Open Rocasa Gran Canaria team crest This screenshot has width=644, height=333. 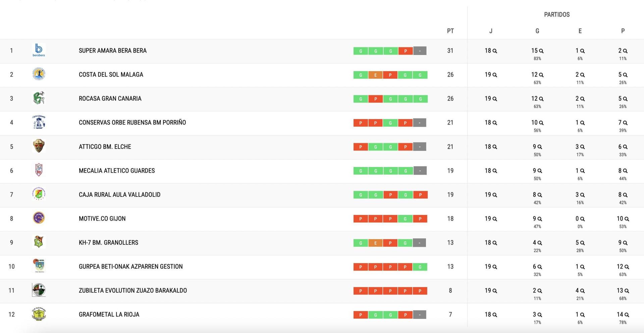coord(39,98)
